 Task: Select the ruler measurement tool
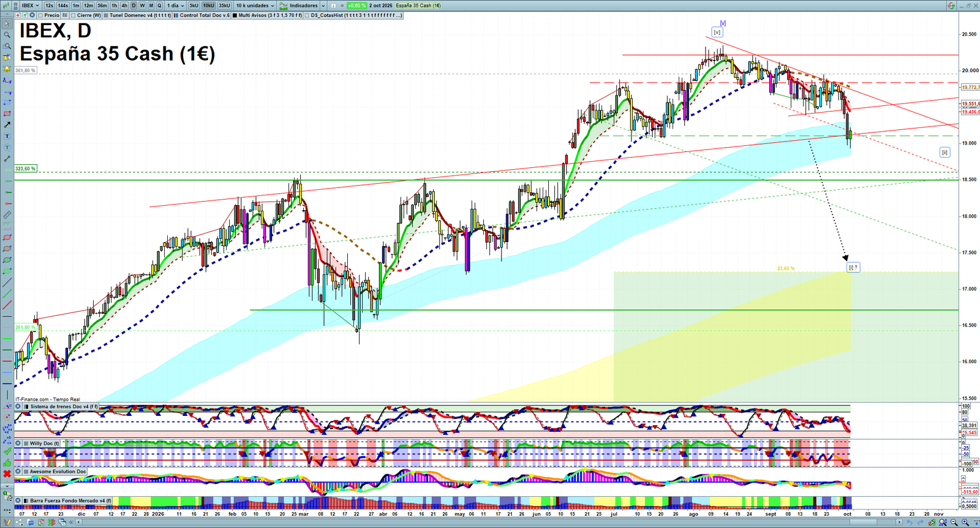click(x=7, y=215)
